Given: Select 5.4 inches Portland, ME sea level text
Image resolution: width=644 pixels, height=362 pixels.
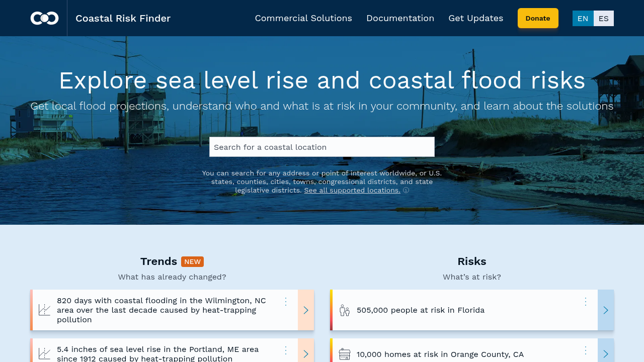Looking at the screenshot, I should pos(158,354).
